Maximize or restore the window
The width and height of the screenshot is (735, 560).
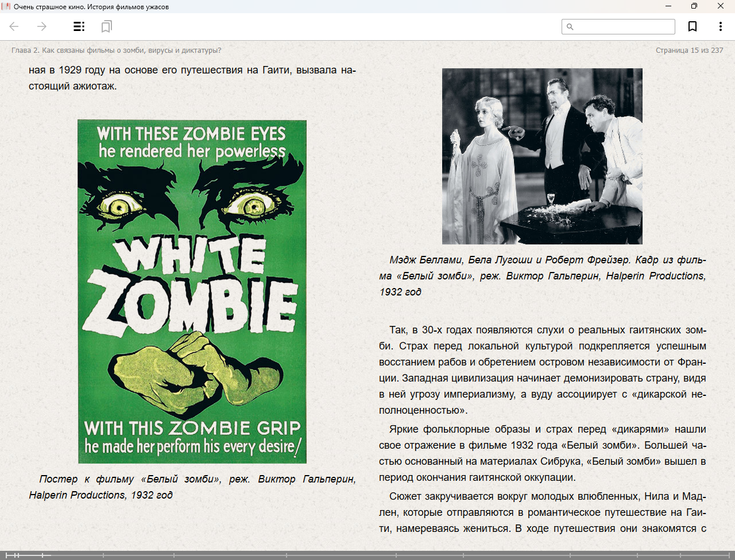694,6
